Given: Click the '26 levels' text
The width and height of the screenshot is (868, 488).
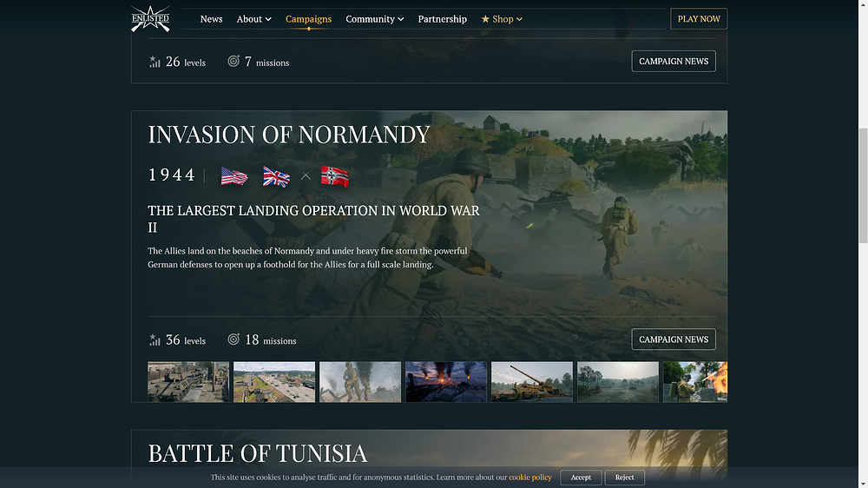Looking at the screenshot, I should (x=186, y=62).
